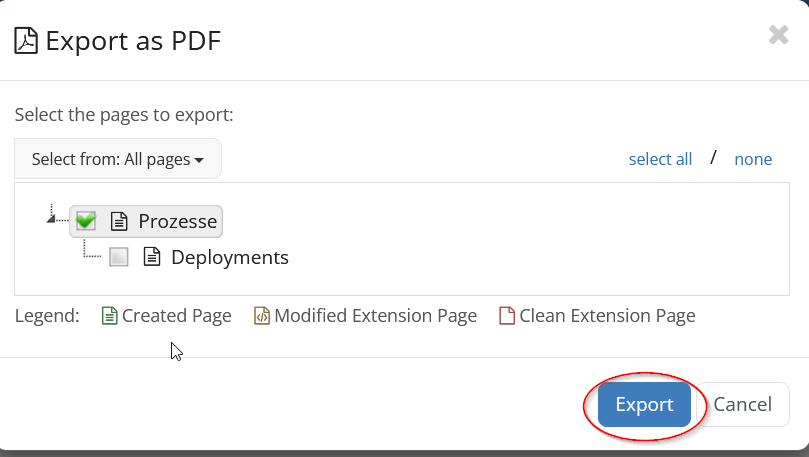Screen dimensions: 809x457
Task: Click the 'none' selection link
Action: click(x=753, y=159)
